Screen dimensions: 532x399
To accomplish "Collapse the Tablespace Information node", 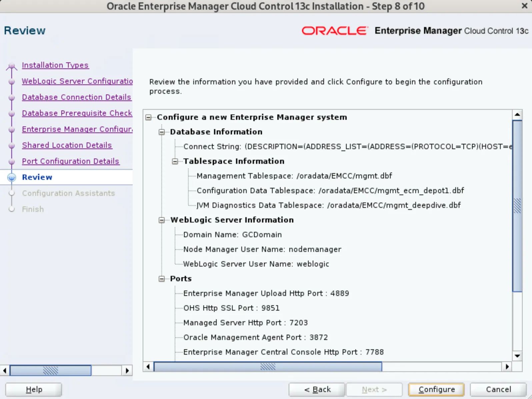I will 175,161.
